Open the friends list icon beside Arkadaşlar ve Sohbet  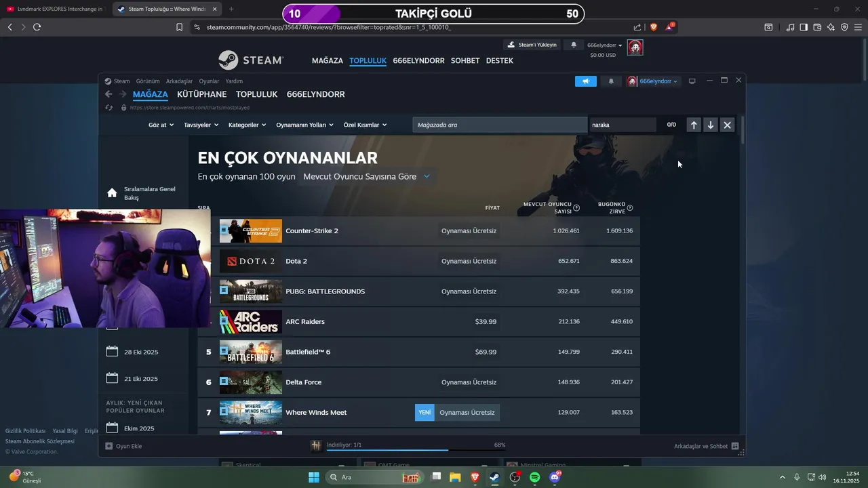pyautogui.click(x=735, y=446)
